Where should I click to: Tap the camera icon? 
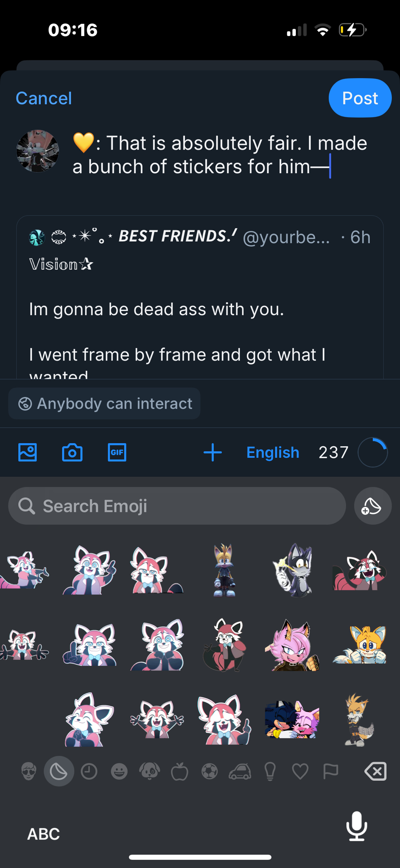pos(72,452)
